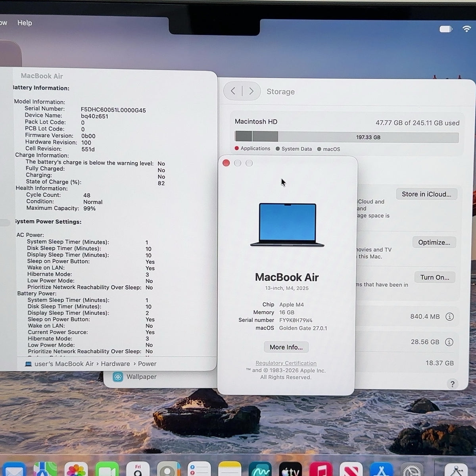Viewport: 476px width, 476px height.
Task: Click the MacBook Air laptop image
Action: tap(287, 225)
